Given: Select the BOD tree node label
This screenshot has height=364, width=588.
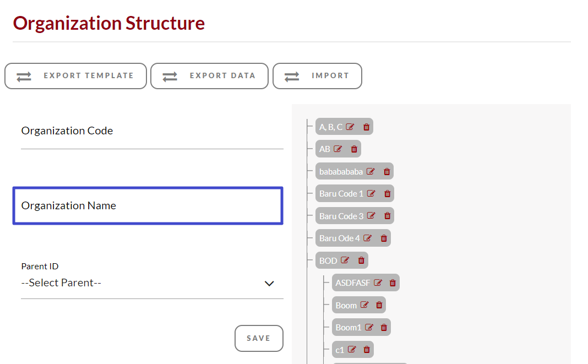Looking at the screenshot, I should coord(328,260).
